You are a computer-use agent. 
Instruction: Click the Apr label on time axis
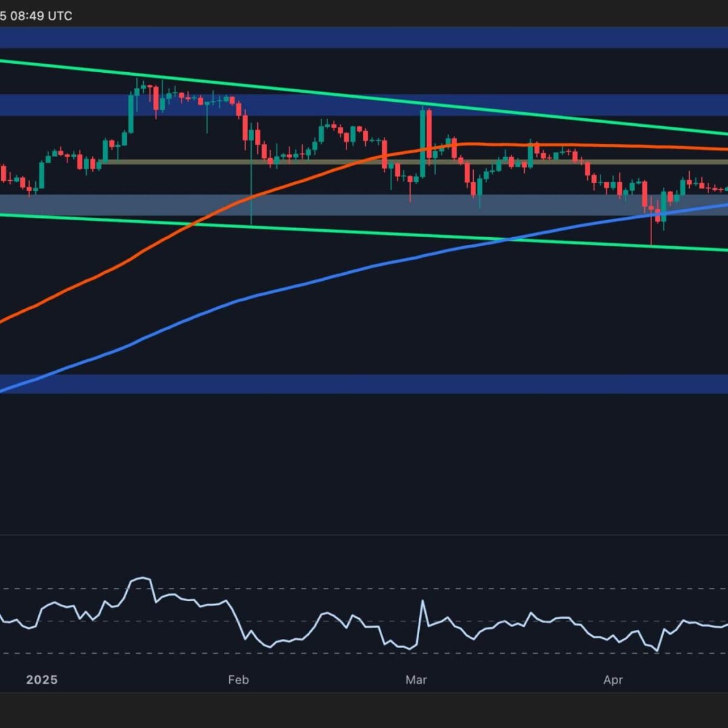[613, 679]
